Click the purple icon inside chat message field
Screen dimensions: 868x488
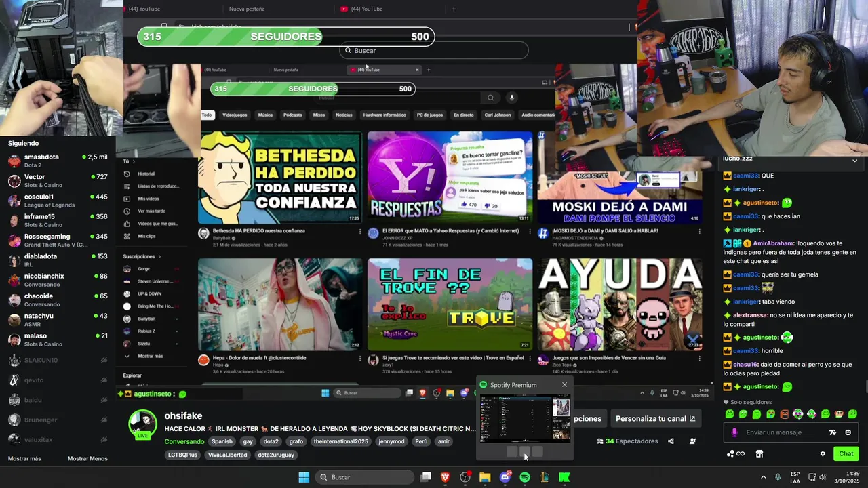(x=734, y=432)
